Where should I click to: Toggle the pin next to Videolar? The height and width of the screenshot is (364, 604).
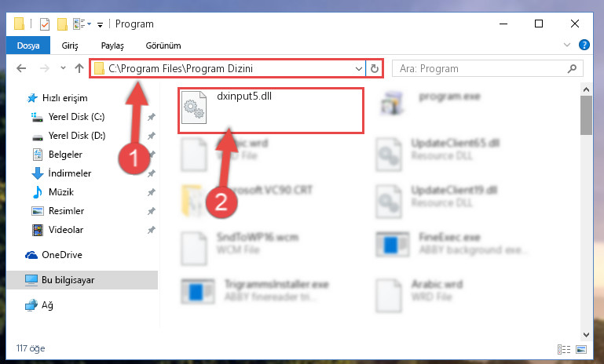[x=152, y=230]
